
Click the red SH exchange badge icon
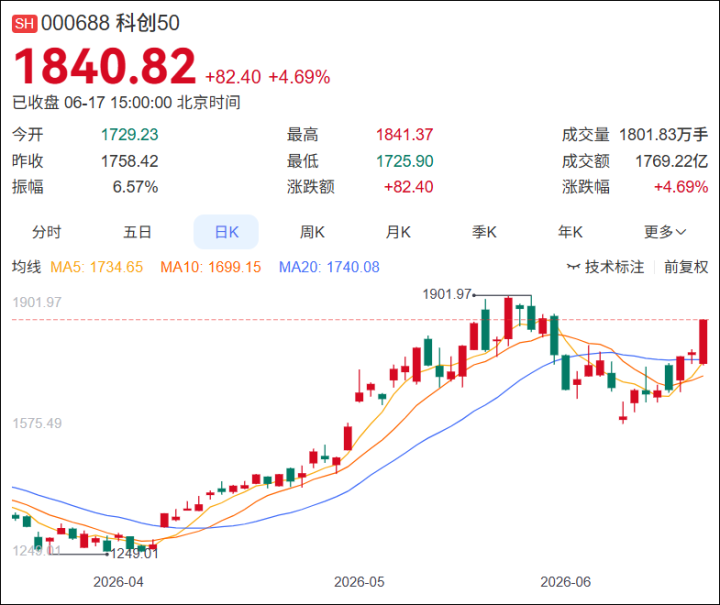[24, 23]
